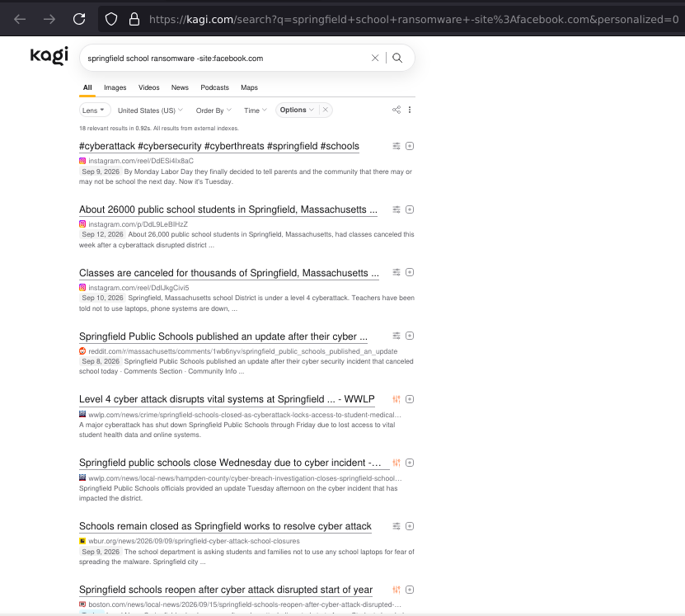Open 'Springfield schools reopen after cyber attack' result
The height and width of the screenshot is (616, 685).
[226, 590]
